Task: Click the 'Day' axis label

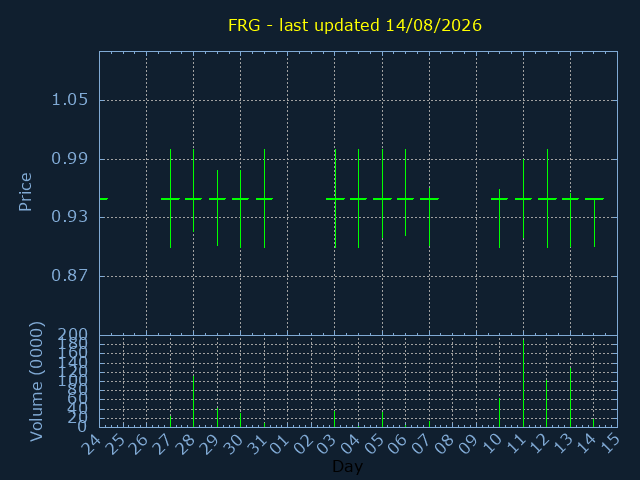Action: tap(347, 466)
